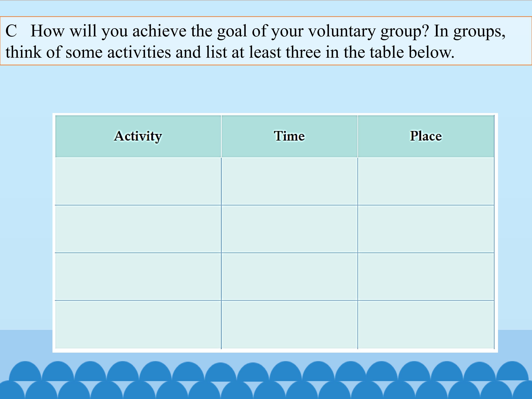
Task: Select the last-row Time cell
Action: click(289, 324)
